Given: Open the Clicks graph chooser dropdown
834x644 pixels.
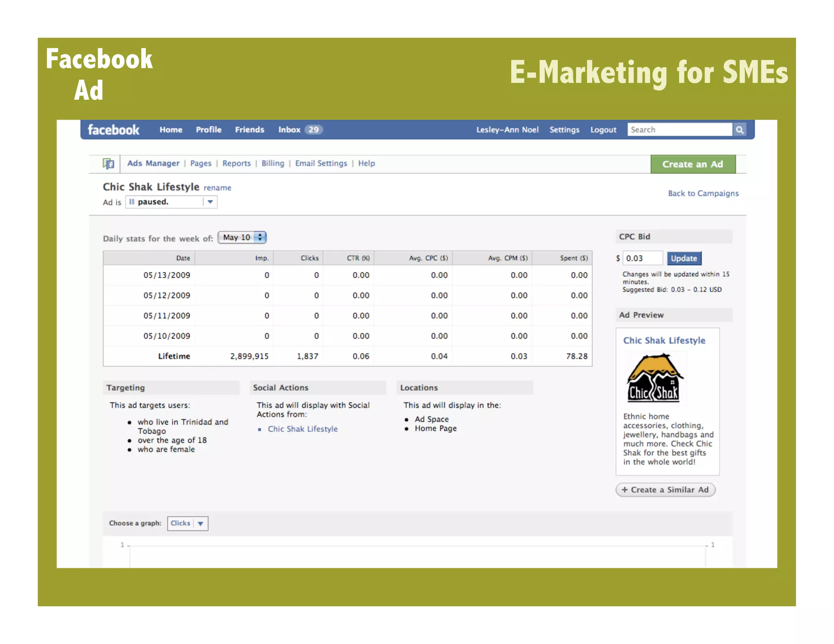Looking at the screenshot, I should [x=187, y=524].
